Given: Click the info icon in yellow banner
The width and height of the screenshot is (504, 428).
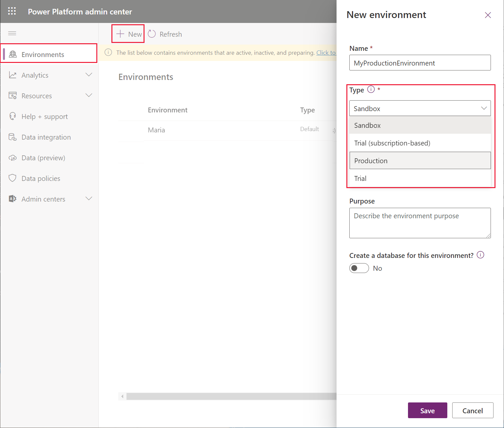Looking at the screenshot, I should tap(108, 52).
